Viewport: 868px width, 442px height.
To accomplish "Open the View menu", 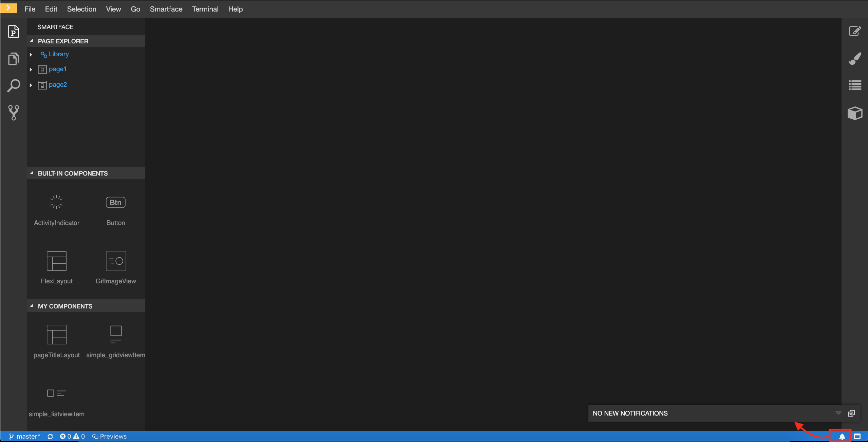I will (113, 9).
